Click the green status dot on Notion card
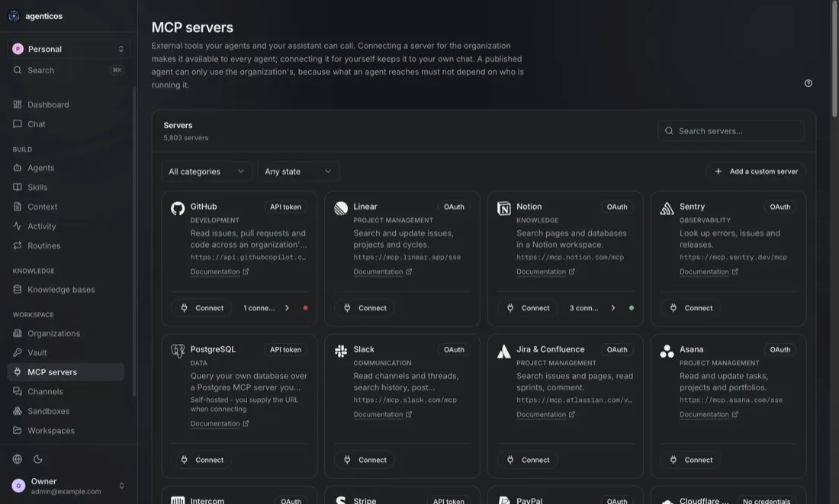 click(x=632, y=307)
